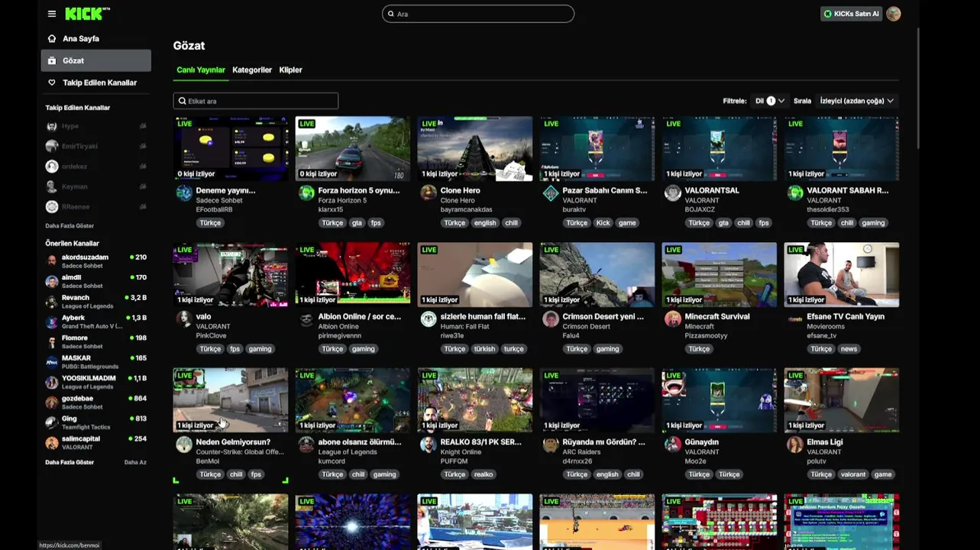This screenshot has width=980, height=550.
Task: Open the Dil language filter dropdown
Action: (x=769, y=101)
